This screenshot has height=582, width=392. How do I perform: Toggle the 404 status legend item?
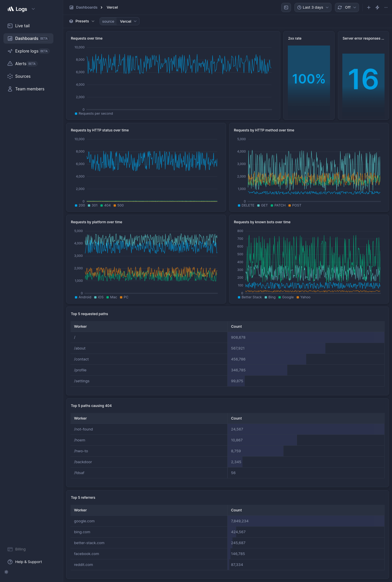(x=105, y=205)
